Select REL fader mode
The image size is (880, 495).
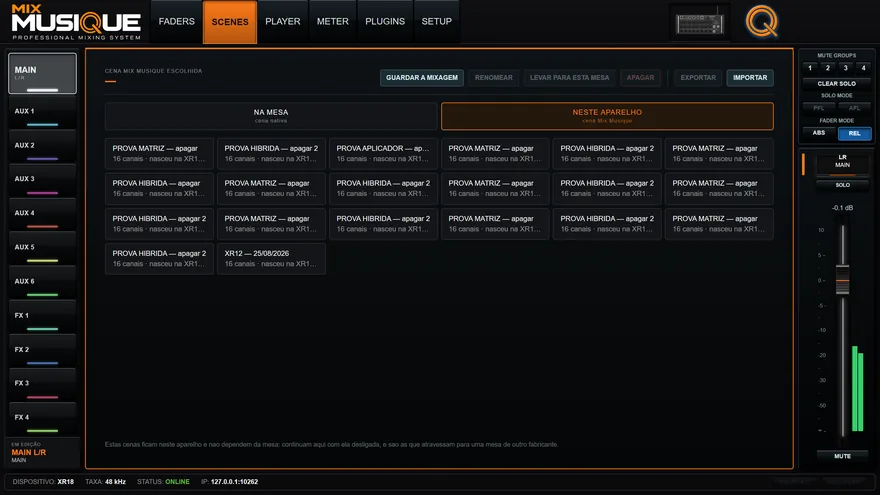pos(854,134)
